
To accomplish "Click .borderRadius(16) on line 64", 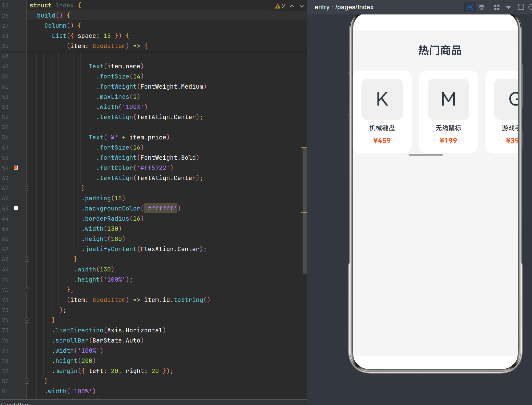I will [113, 219].
